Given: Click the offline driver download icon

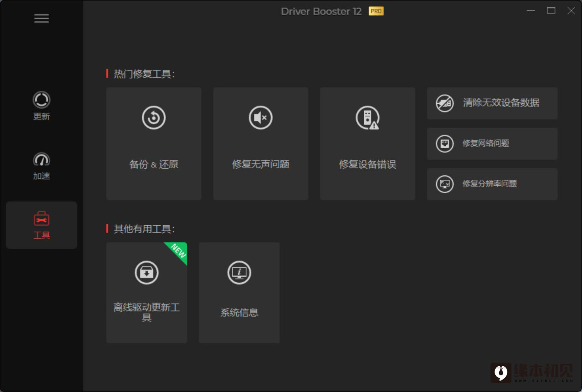Looking at the screenshot, I should coord(146,273).
